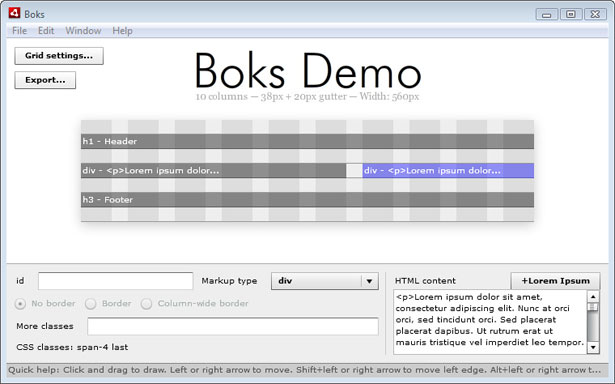Insert text with +Lorem Ipsum button
The image size is (615, 384).
point(555,281)
